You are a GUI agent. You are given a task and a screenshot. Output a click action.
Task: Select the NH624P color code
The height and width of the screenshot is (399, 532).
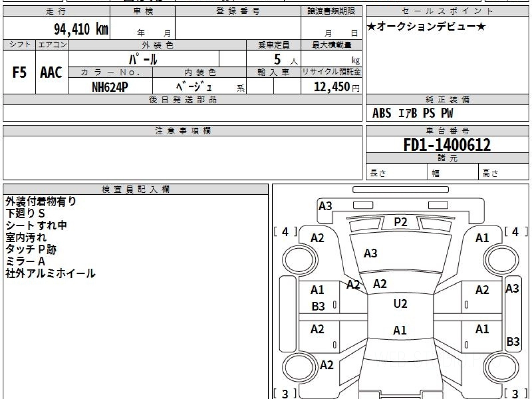click(110, 86)
